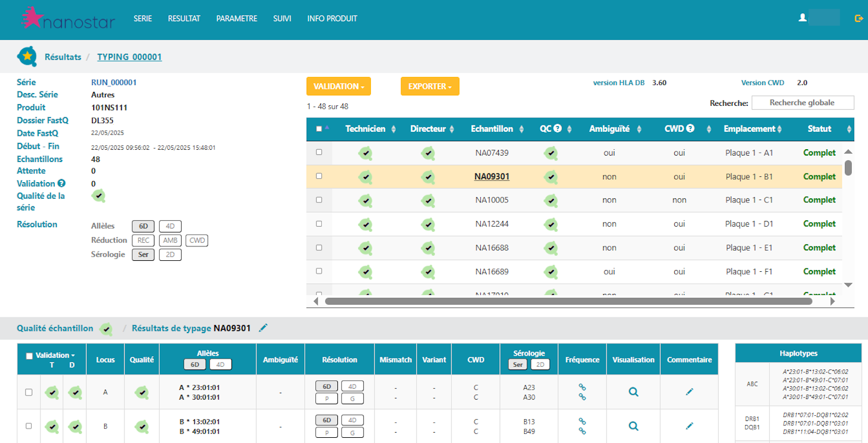Click the TYPING_000001 breadcrumb link
This screenshot has height=443, width=868.
click(130, 57)
